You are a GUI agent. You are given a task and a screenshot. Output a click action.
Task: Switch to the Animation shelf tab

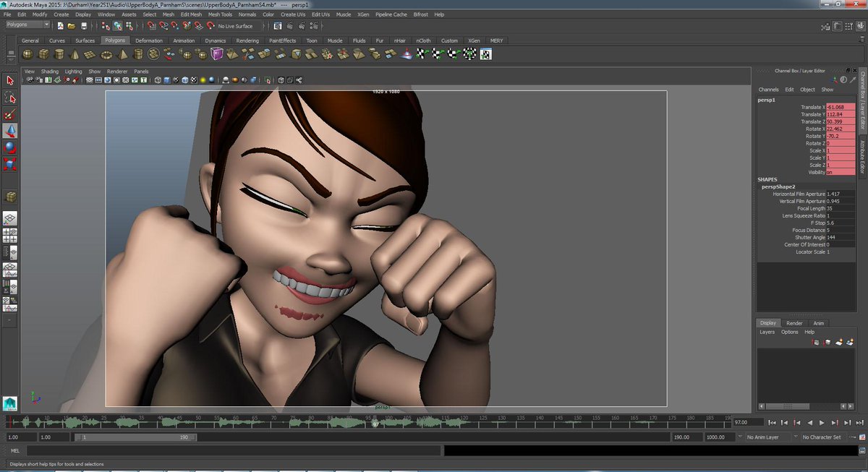click(184, 40)
